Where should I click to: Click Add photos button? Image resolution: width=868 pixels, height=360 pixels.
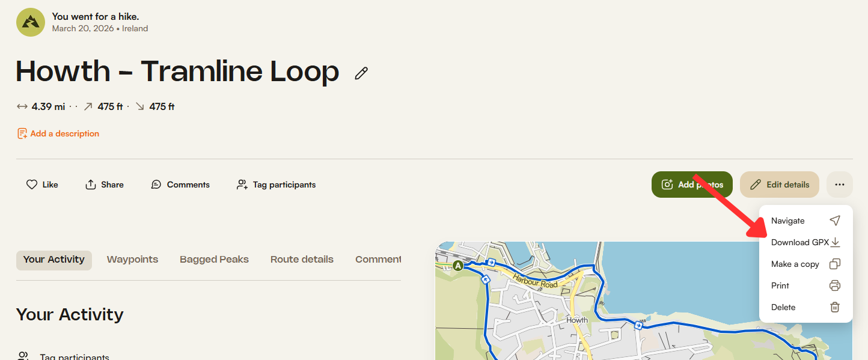coord(692,185)
